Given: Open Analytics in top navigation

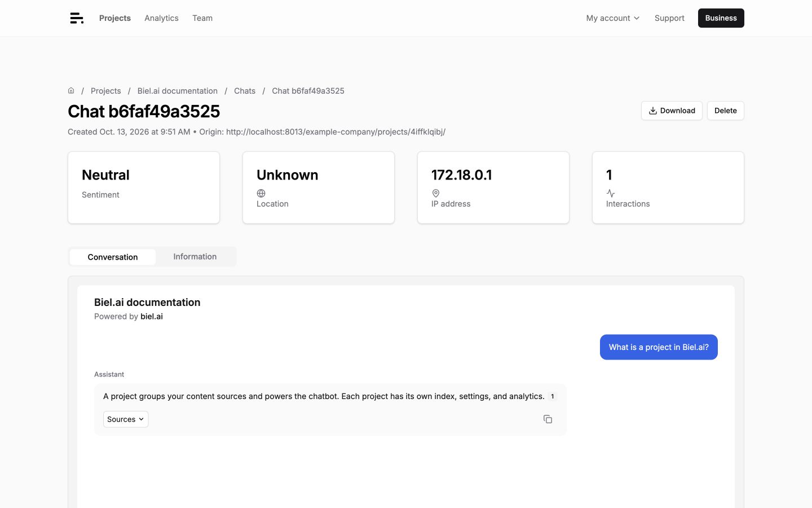Looking at the screenshot, I should [x=161, y=18].
